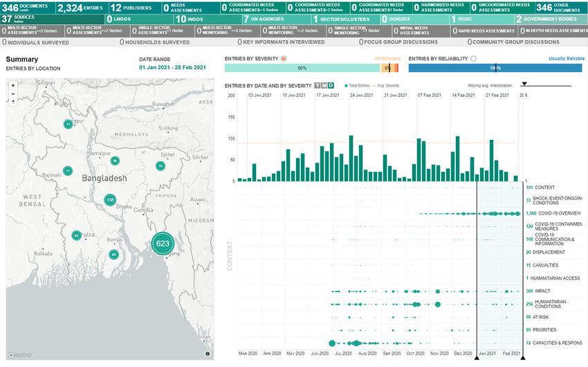Screen dimensions: 588x367
Task: Filter by 12 Publishers tile
Action: coord(135,8)
